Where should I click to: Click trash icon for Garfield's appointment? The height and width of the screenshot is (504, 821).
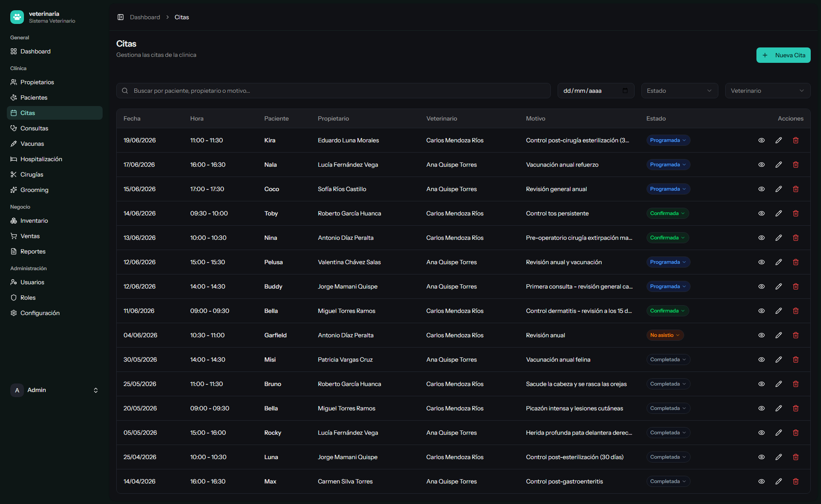(x=796, y=335)
